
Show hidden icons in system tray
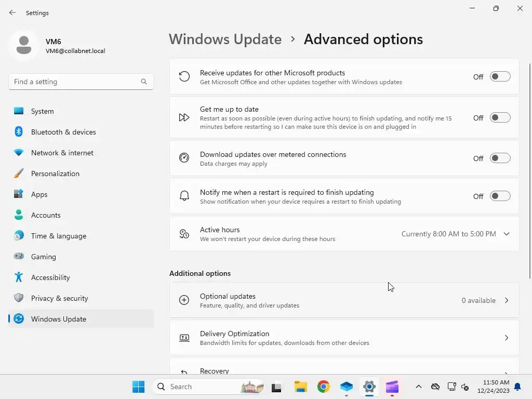click(419, 387)
